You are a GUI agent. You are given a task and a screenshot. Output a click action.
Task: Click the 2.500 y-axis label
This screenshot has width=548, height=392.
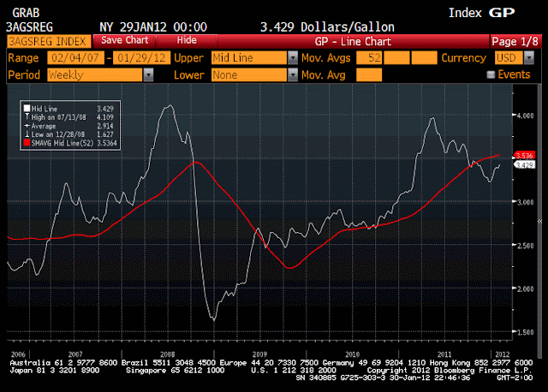pyautogui.click(x=526, y=246)
